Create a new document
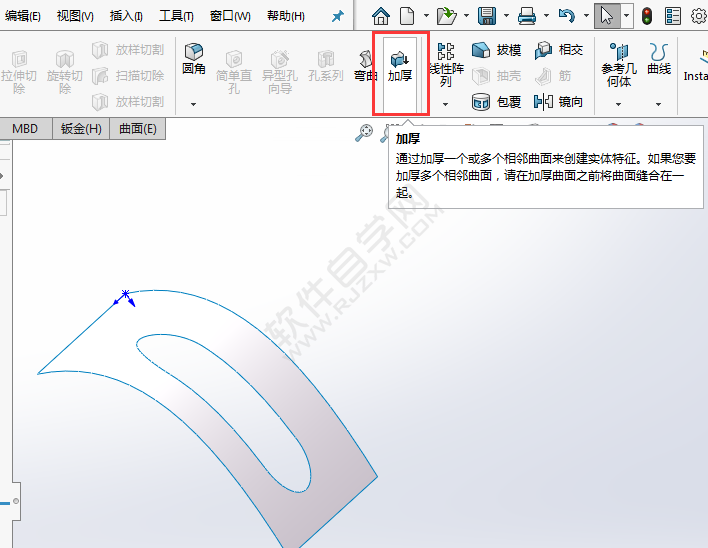This screenshot has width=708, height=548. (407, 16)
